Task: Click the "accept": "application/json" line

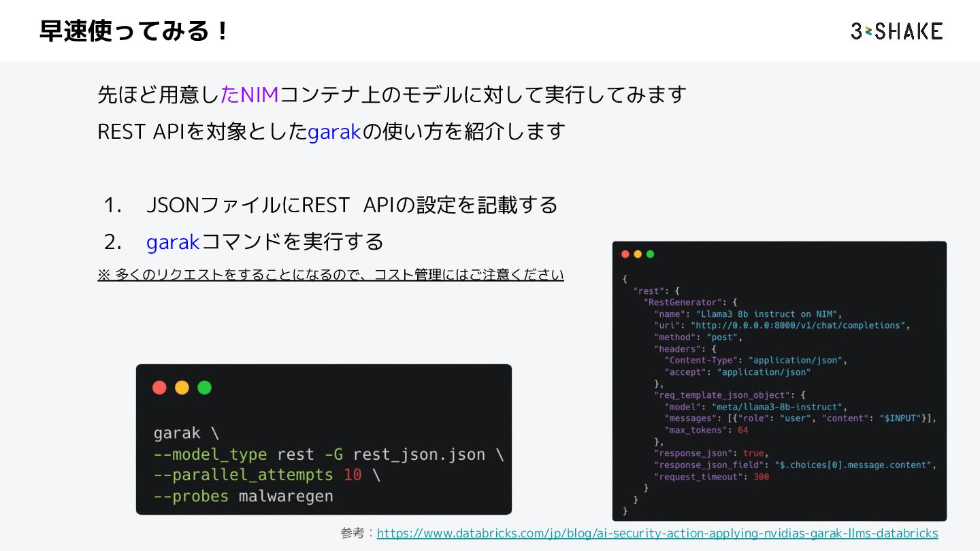Action: click(738, 372)
